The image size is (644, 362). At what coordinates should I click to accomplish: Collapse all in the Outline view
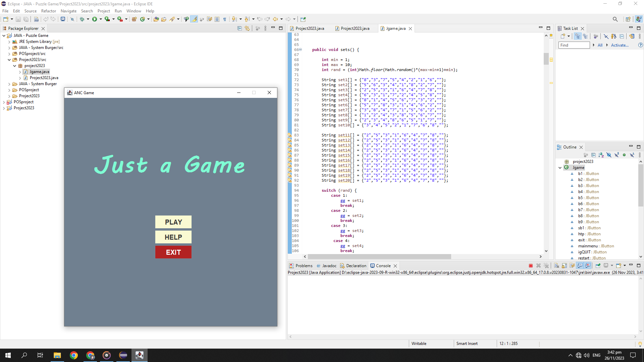pos(593,155)
